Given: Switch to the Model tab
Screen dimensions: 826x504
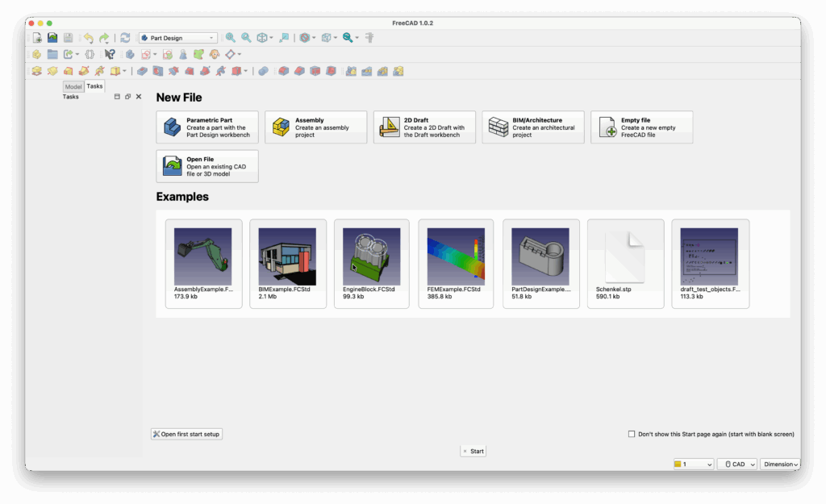Looking at the screenshot, I should coord(73,86).
